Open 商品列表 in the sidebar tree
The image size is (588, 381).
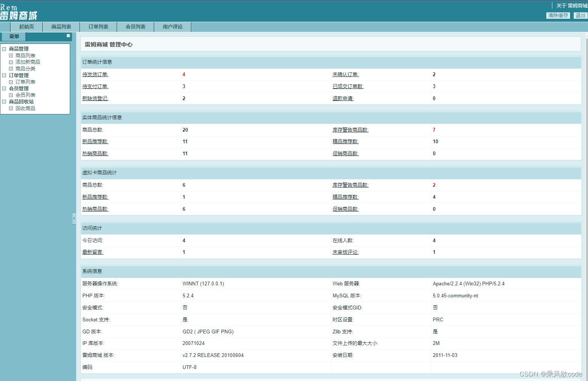[25, 55]
